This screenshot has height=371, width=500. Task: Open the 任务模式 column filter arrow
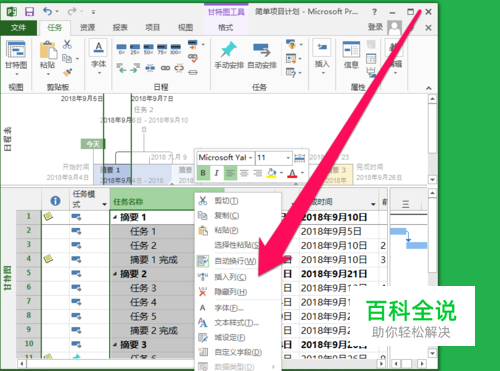coord(104,204)
